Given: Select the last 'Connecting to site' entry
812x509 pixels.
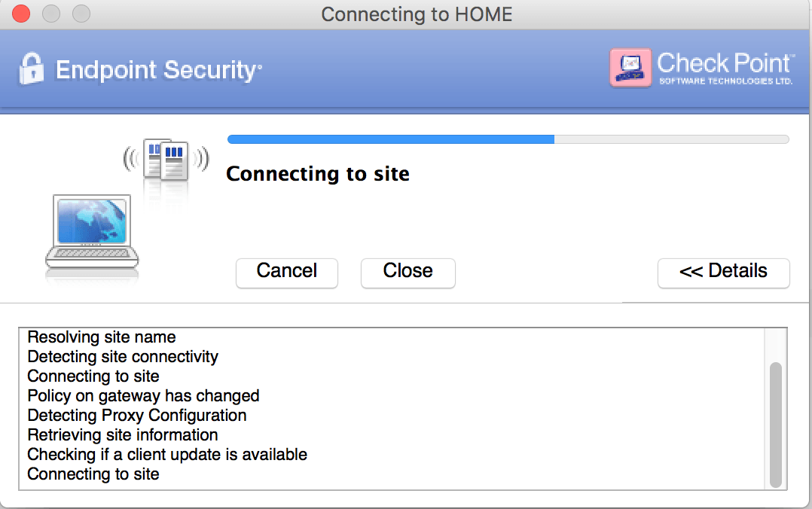Looking at the screenshot, I should pyautogui.click(x=93, y=474).
